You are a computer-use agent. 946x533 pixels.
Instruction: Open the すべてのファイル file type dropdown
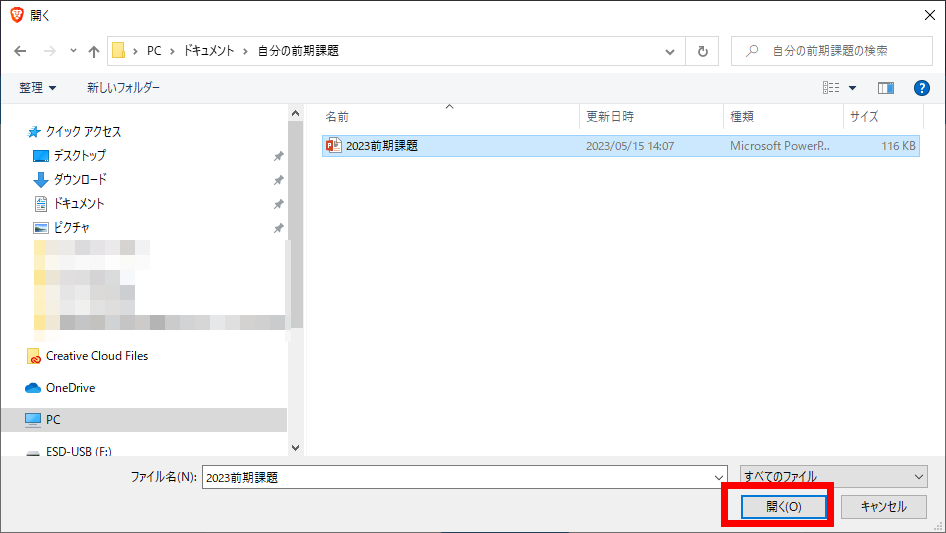(834, 477)
